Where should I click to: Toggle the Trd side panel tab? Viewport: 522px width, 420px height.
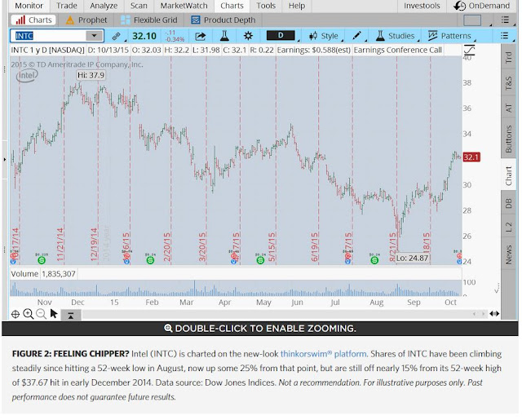click(508, 57)
